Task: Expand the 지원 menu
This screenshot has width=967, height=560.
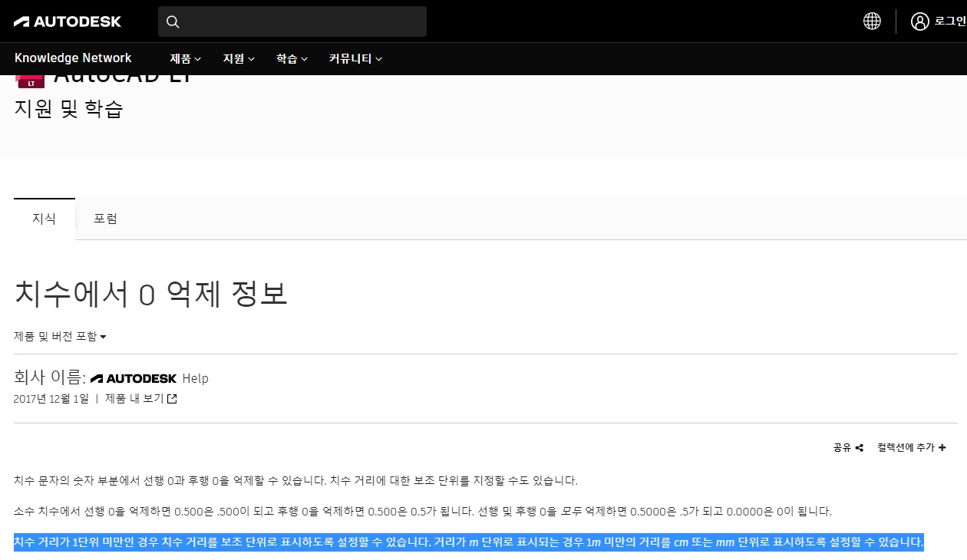Action: 239,58
